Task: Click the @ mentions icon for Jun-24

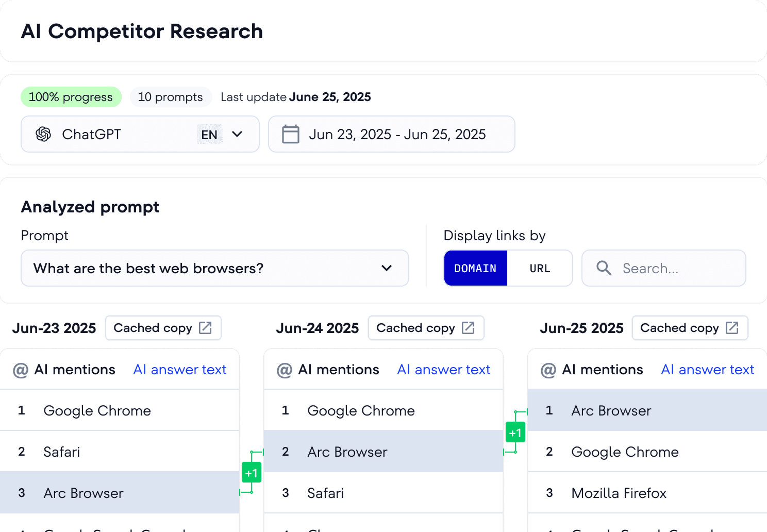Action: pos(285,370)
